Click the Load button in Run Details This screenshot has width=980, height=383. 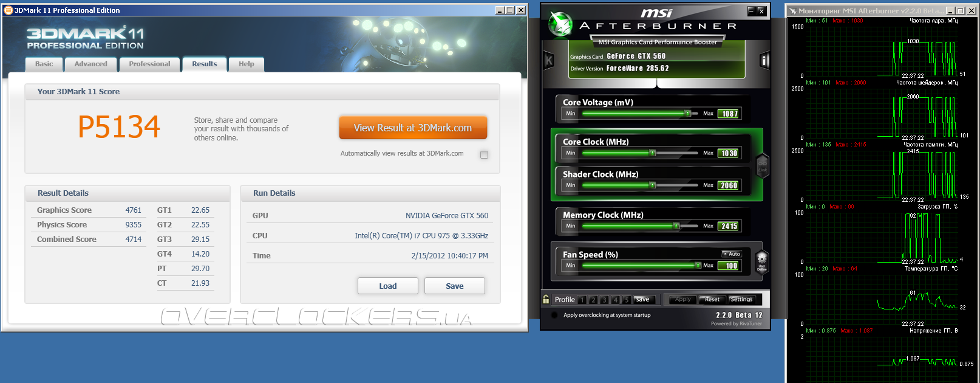point(388,286)
